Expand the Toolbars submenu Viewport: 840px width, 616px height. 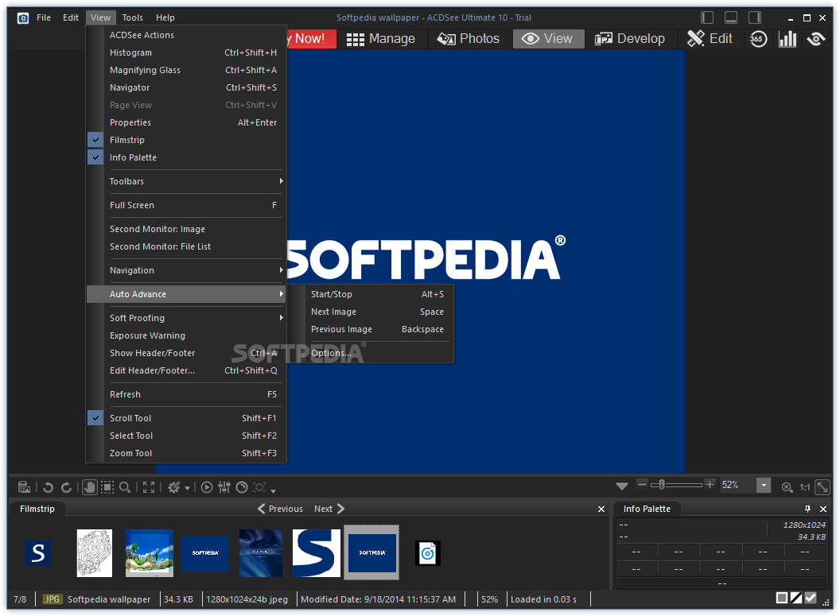pos(185,181)
